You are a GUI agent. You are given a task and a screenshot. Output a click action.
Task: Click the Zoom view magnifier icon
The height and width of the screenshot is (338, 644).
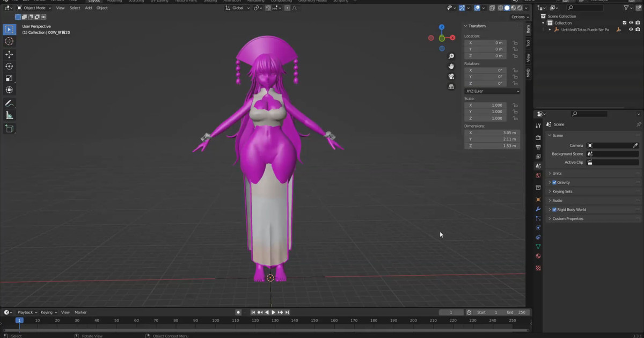click(x=451, y=56)
